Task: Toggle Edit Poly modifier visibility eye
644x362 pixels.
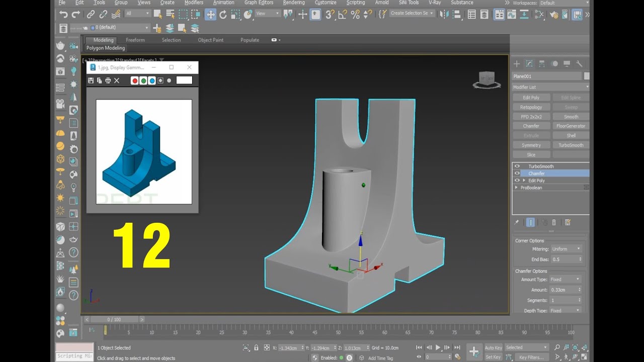Action: (x=517, y=180)
